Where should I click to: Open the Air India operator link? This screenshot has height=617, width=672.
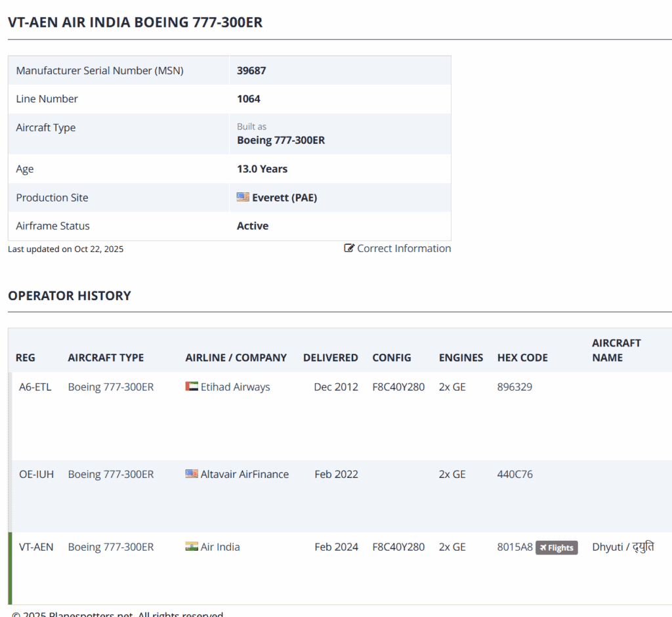tap(220, 547)
